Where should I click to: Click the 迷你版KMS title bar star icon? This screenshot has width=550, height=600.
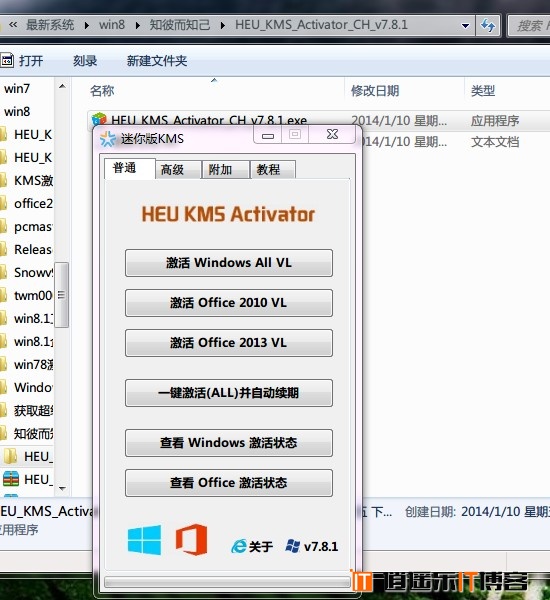[108, 139]
